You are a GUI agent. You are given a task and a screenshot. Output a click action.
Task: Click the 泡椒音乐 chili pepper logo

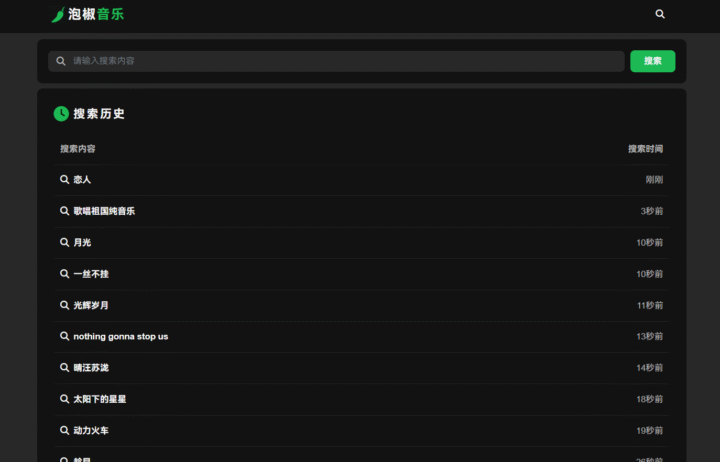click(x=58, y=15)
